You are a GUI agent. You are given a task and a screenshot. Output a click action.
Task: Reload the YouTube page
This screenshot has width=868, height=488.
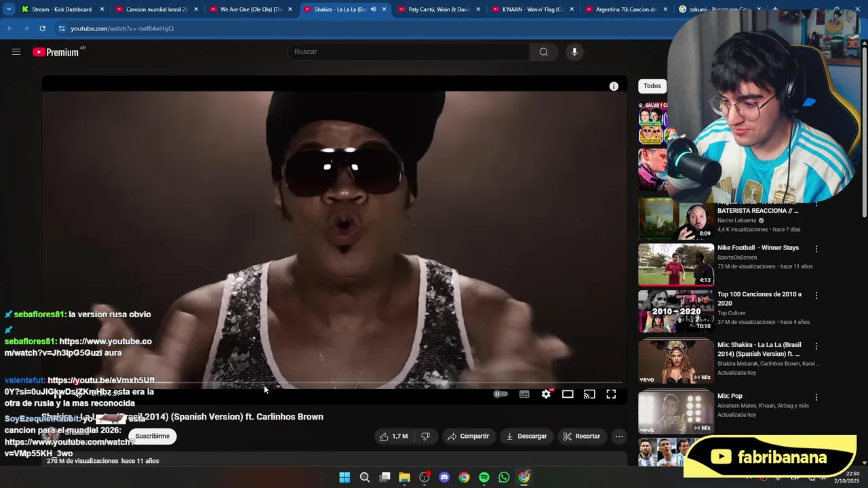[42, 28]
